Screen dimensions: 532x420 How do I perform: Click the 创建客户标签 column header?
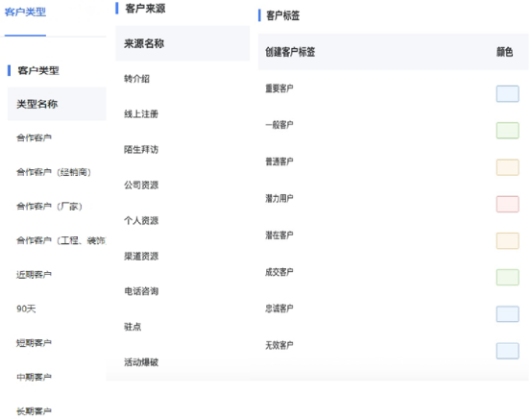[x=290, y=52]
